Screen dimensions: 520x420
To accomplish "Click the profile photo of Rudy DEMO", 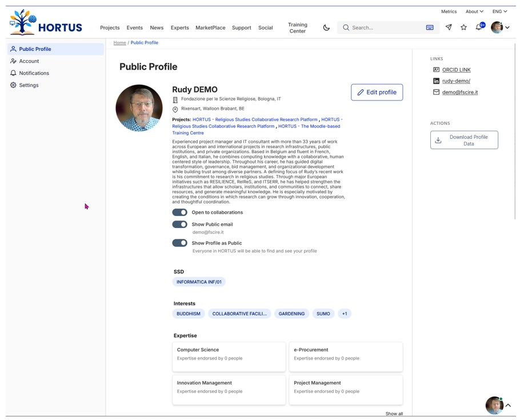I will coord(139,108).
